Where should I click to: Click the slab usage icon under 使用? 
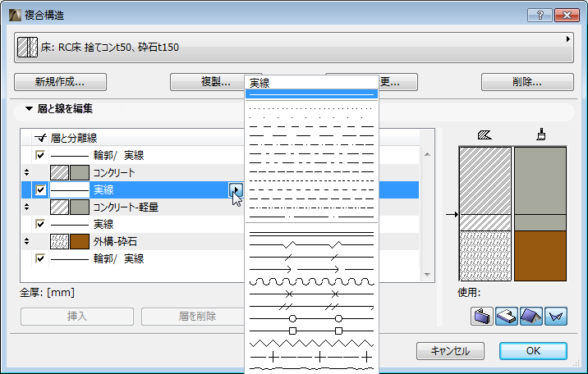507,317
